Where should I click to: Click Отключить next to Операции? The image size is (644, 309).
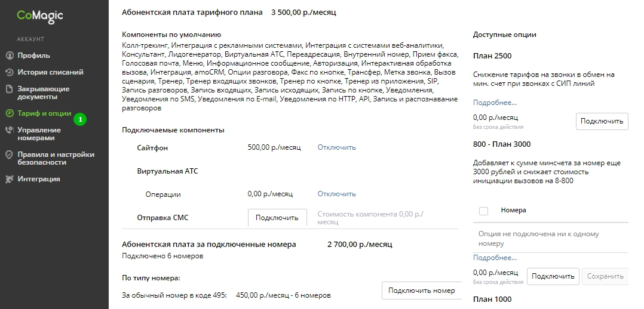pyautogui.click(x=336, y=194)
